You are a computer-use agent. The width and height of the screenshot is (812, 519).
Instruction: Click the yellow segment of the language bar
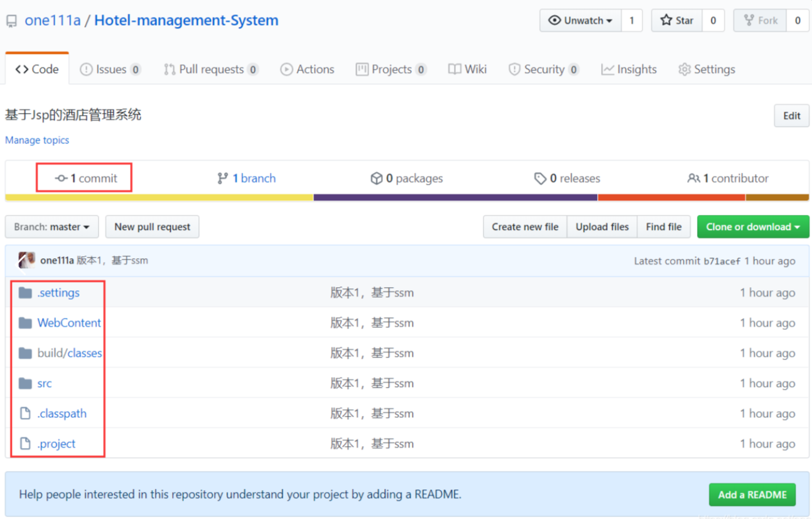coord(160,197)
